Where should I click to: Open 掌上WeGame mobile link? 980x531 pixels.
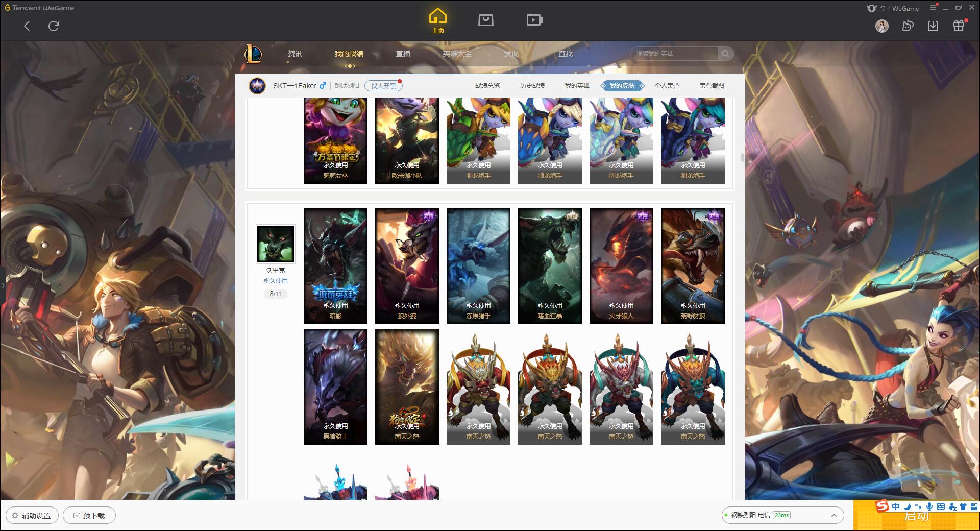pos(893,8)
